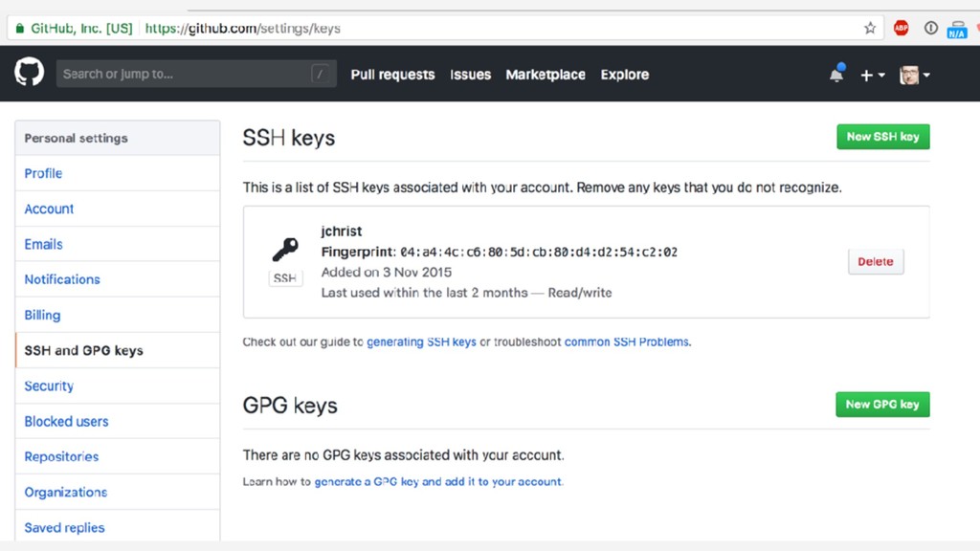Open Billing settings
Screen dimensions: 980x551
click(x=118, y=315)
